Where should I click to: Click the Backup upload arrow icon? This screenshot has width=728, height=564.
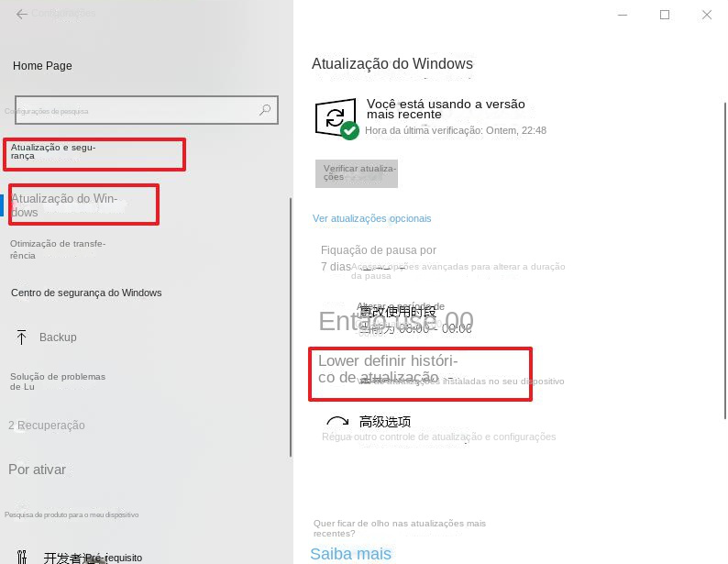[x=21, y=337]
